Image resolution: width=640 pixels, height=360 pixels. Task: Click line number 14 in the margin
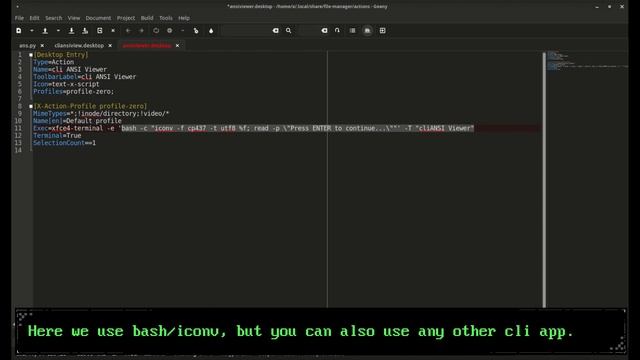click(18, 150)
